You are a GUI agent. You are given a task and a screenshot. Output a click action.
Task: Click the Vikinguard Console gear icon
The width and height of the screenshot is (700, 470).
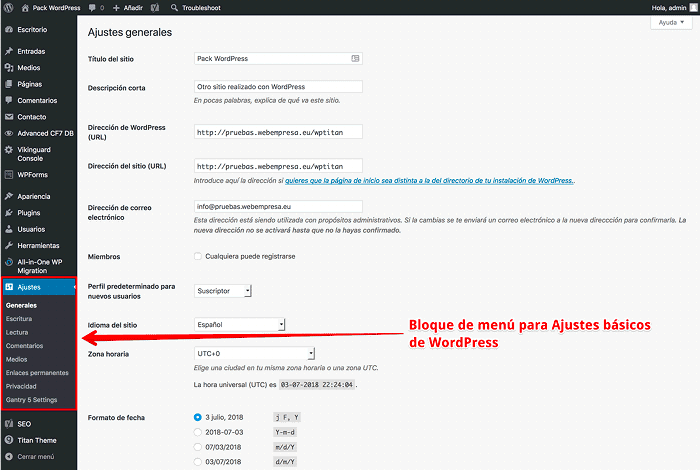coord(8,150)
